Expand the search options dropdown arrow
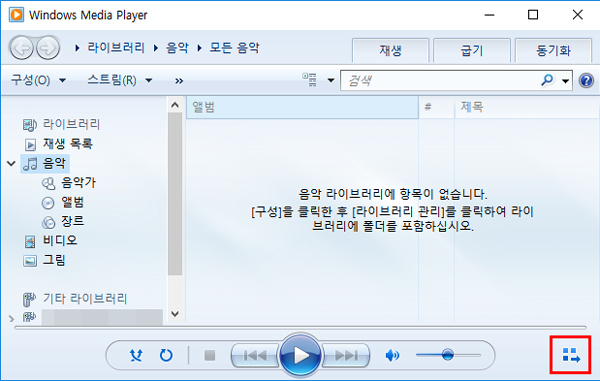Image resolution: width=600 pixels, height=381 pixels. pyautogui.click(x=565, y=81)
